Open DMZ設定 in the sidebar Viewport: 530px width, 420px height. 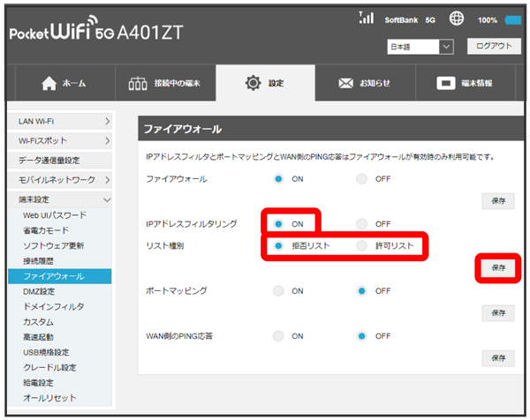tap(39, 291)
